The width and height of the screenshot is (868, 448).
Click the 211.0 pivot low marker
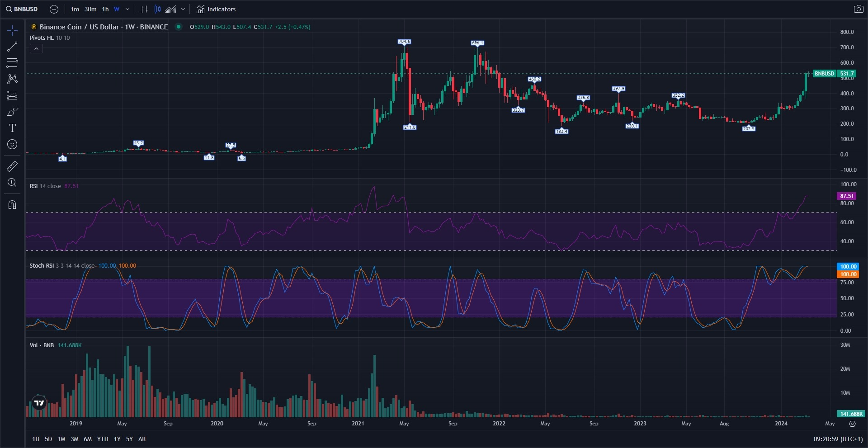[x=410, y=127]
